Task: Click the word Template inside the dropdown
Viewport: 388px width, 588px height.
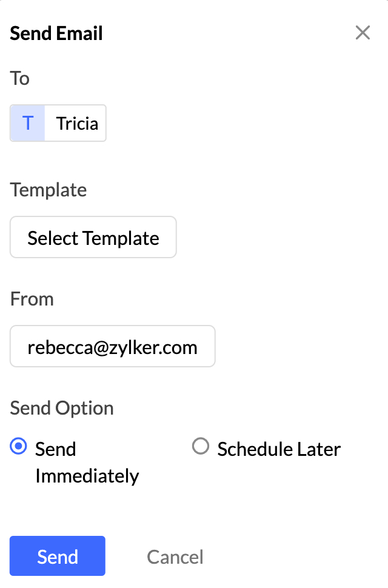Action: (x=121, y=238)
